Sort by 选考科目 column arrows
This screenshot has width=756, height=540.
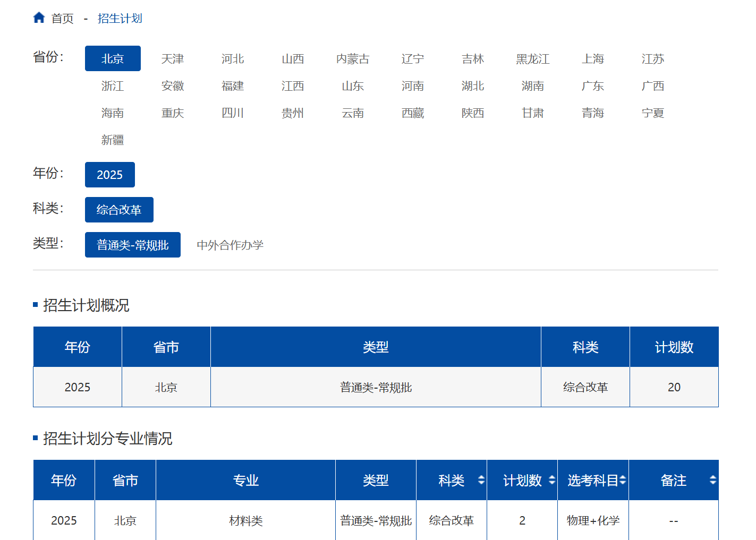[623, 480]
